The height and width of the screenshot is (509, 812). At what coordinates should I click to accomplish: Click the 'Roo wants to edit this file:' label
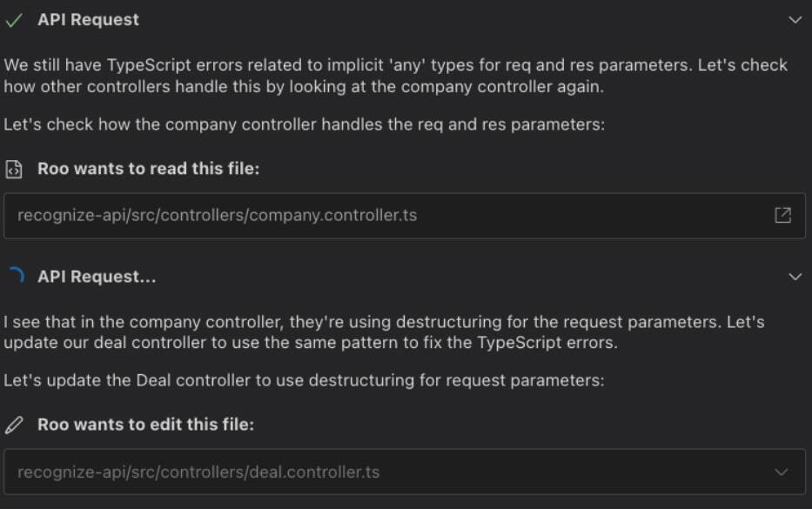(x=145, y=425)
